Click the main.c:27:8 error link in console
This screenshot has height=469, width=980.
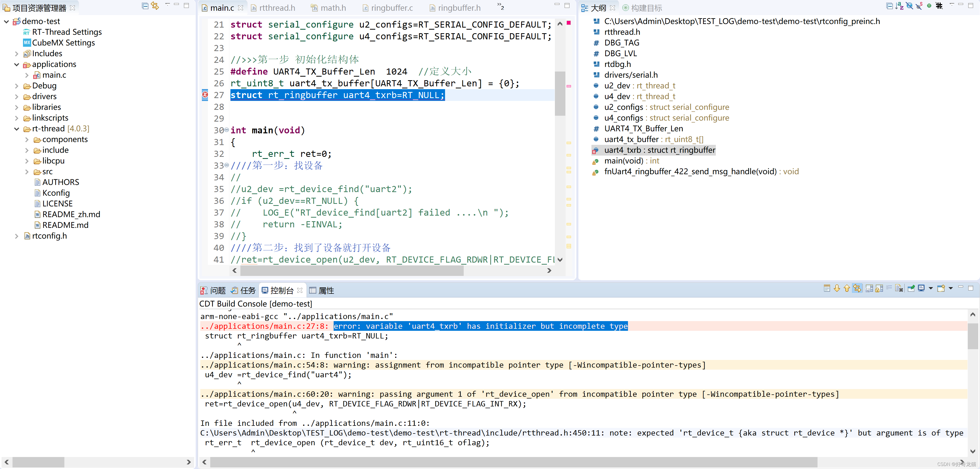(x=264, y=326)
